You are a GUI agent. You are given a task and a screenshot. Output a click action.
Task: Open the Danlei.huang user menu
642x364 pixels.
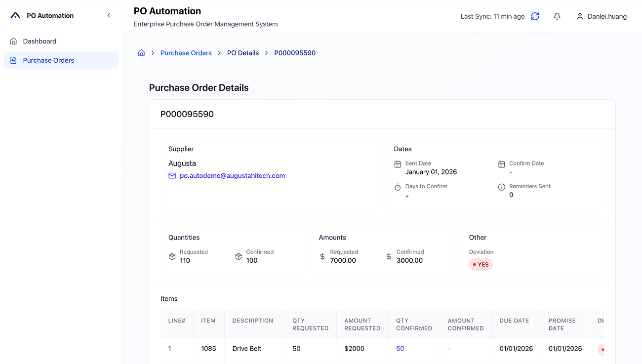click(x=607, y=16)
